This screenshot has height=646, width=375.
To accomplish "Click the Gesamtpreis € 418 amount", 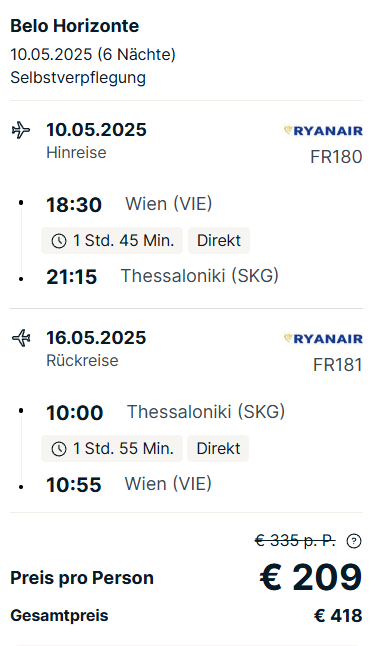I will (338, 616).
